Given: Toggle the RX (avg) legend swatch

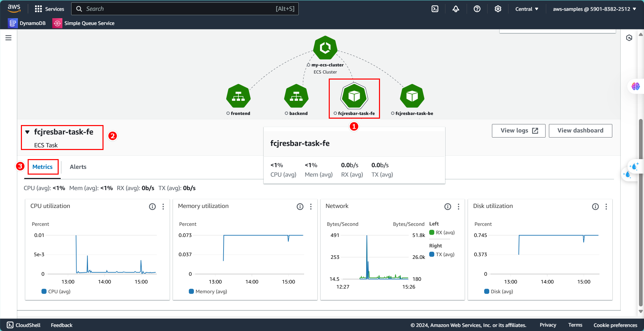Looking at the screenshot, I should click(432, 232).
